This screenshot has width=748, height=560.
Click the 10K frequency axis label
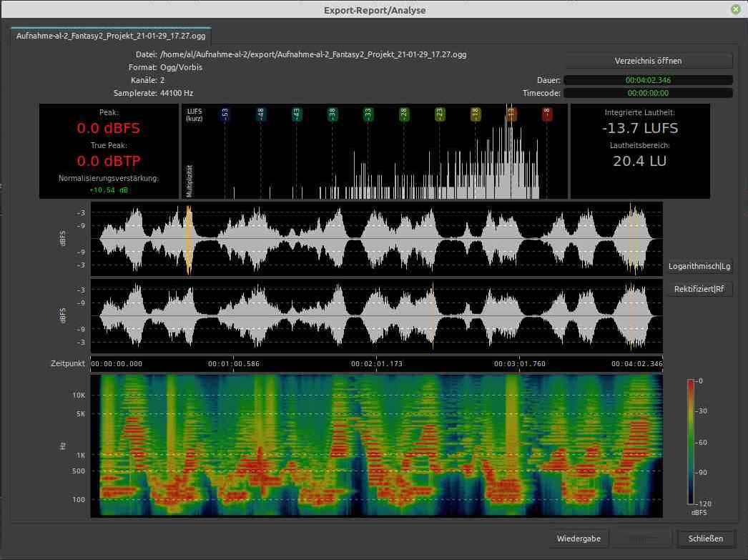tap(79, 395)
